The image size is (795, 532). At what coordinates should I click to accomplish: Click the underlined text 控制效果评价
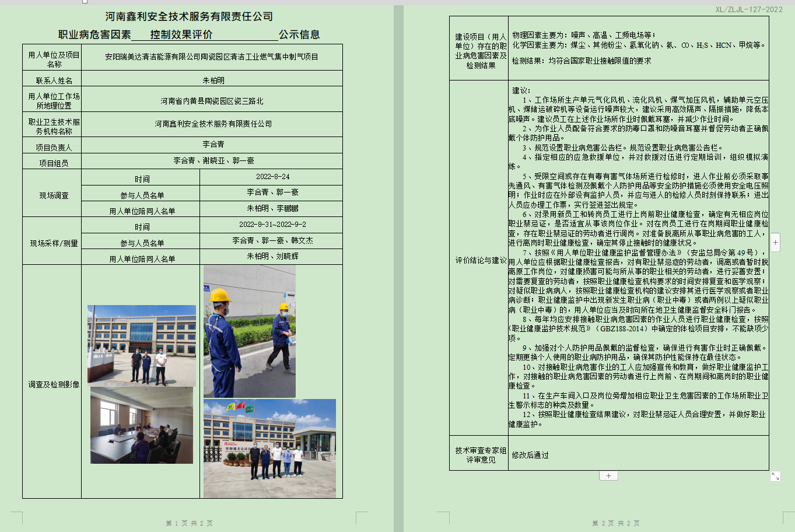tap(181, 34)
